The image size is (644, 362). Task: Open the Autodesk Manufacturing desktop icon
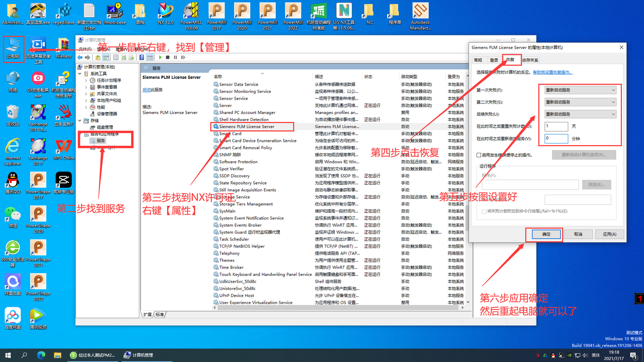(420, 16)
